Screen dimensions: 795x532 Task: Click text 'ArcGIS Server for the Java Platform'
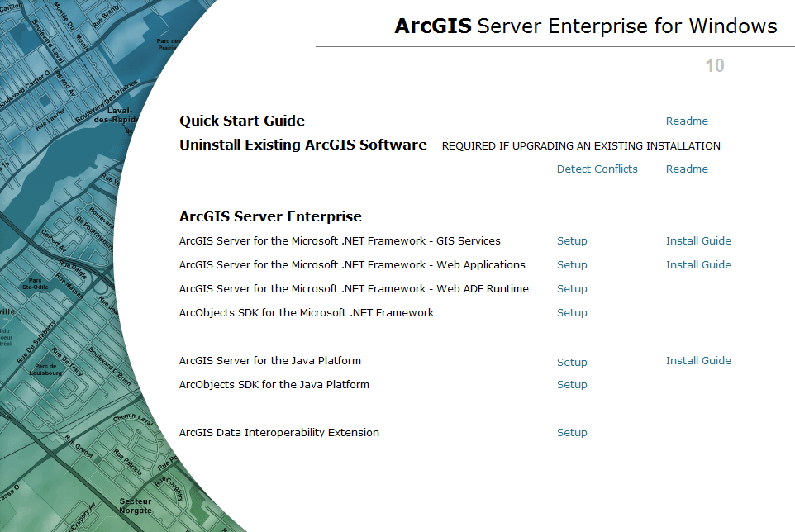click(x=269, y=361)
